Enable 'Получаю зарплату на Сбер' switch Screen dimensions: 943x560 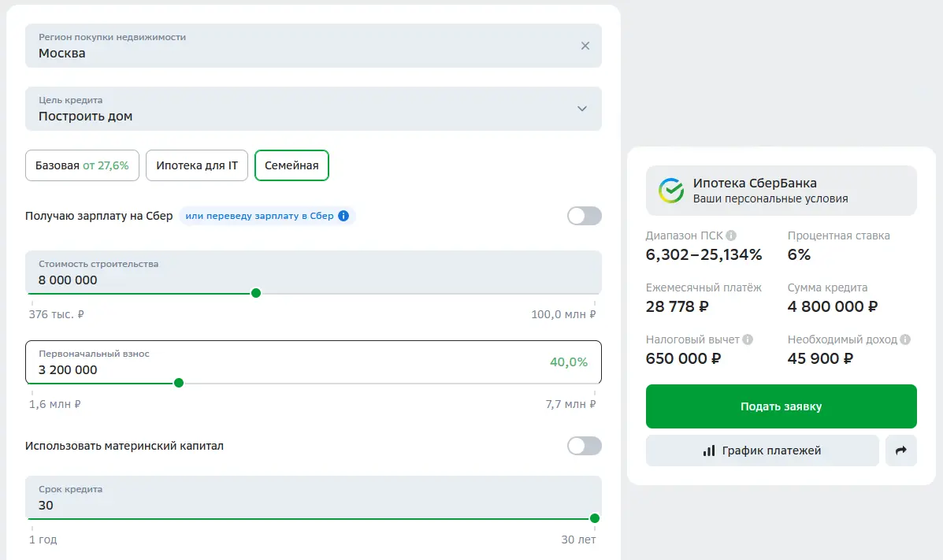pyautogui.click(x=585, y=216)
